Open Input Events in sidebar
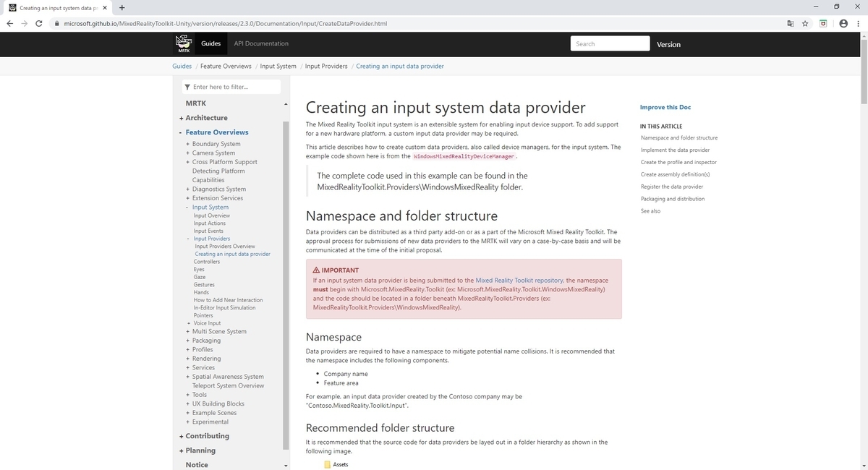The image size is (868, 470). point(208,231)
